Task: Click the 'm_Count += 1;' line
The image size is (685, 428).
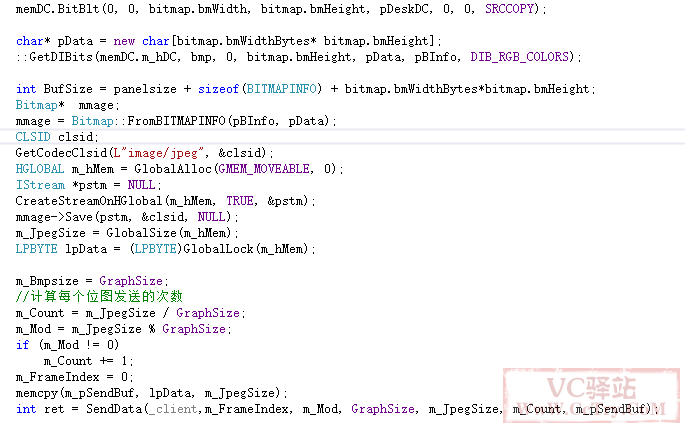Action: coord(89,361)
